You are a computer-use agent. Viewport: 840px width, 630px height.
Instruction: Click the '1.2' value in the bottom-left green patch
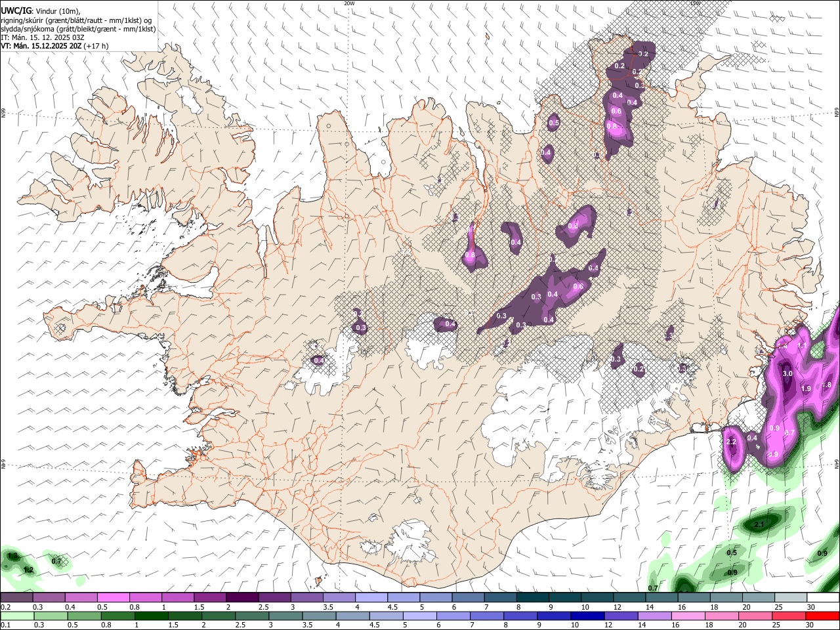[28, 570]
